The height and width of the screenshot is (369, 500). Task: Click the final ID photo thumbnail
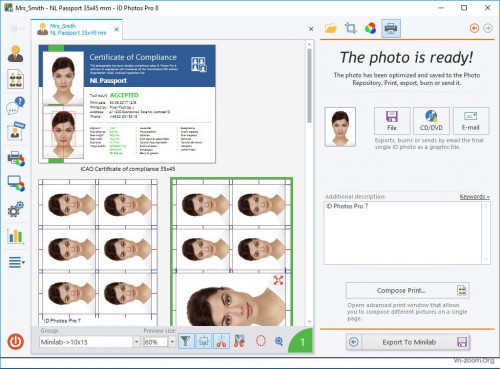click(x=340, y=127)
